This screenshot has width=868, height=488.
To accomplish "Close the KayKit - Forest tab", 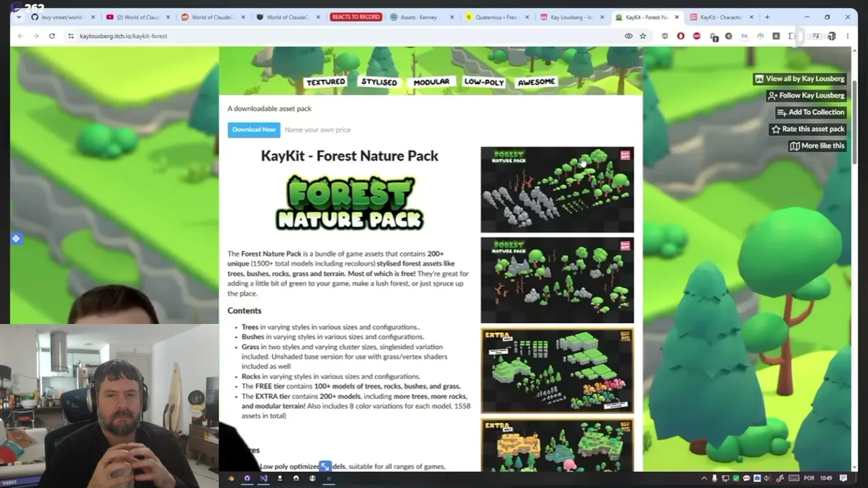I will 676,17.
